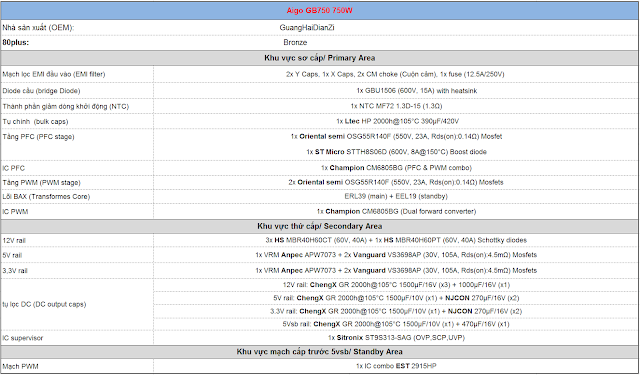Select the 5Vsb rail ChengX capacitor line

pyautogui.click(x=396, y=324)
